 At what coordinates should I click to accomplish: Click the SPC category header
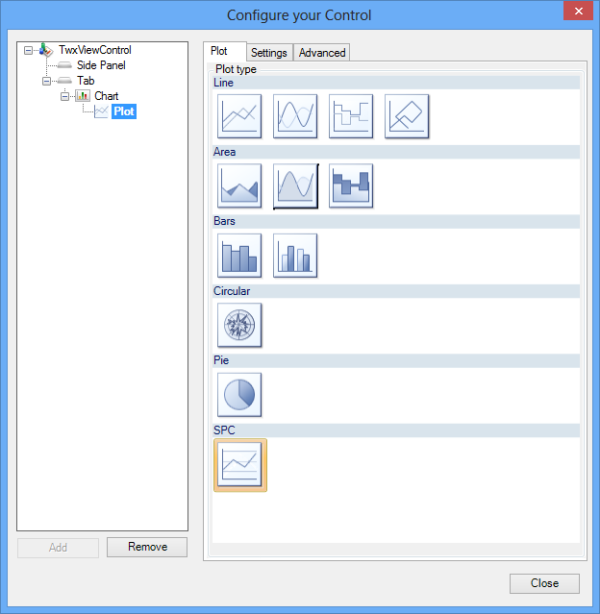[396, 430]
